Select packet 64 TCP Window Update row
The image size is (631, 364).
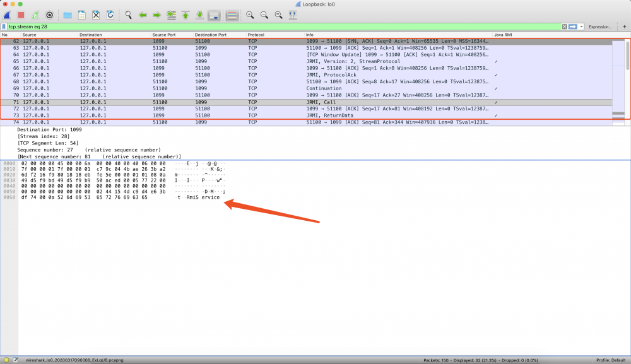306,55
